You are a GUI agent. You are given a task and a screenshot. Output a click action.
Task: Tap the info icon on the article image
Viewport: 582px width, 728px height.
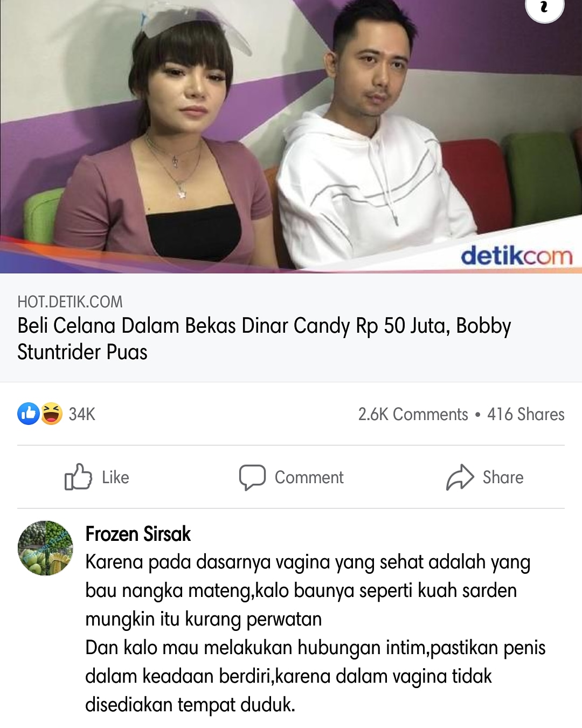[544, 8]
